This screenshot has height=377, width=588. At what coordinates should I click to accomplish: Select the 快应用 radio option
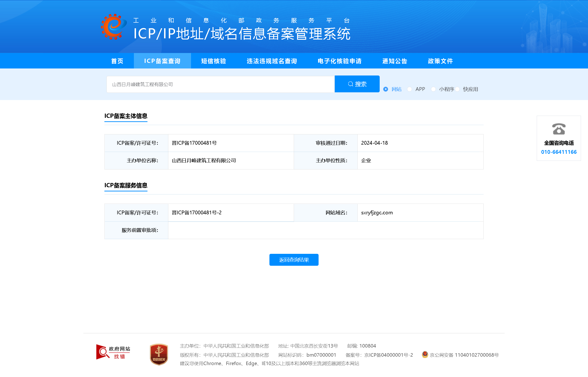[x=457, y=89]
